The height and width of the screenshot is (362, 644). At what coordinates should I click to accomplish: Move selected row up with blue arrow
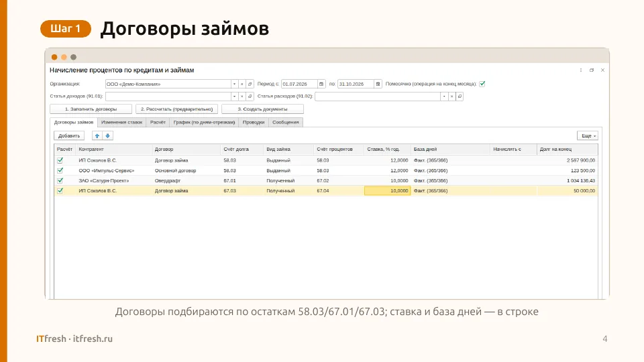97,136
